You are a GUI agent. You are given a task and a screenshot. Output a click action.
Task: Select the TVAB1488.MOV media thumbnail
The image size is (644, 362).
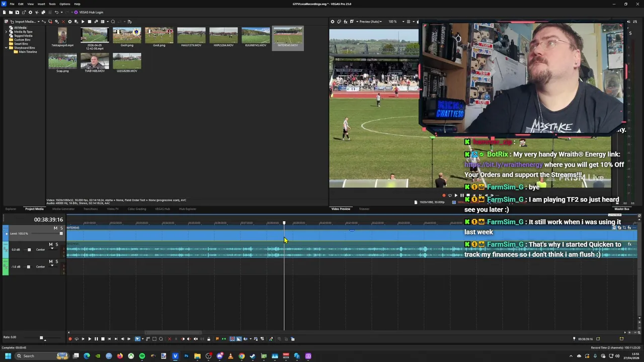point(95,61)
